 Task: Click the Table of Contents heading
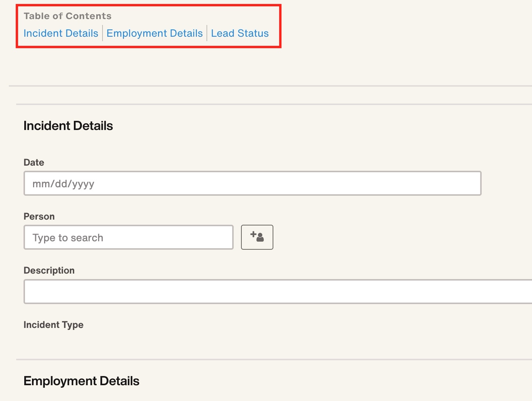[68, 16]
